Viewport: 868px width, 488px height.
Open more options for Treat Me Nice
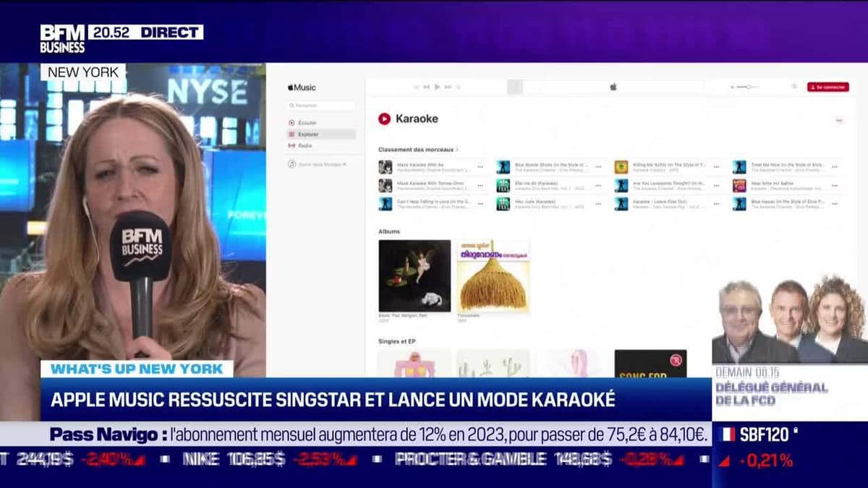coord(834,167)
